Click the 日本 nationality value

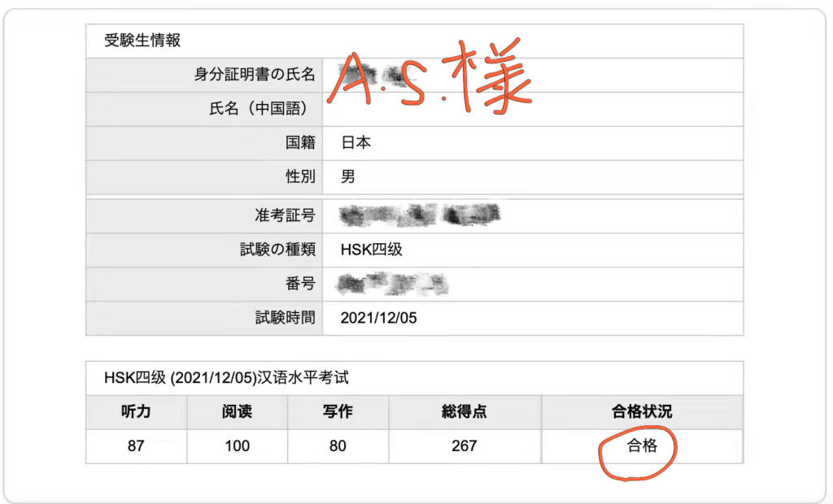(x=356, y=143)
